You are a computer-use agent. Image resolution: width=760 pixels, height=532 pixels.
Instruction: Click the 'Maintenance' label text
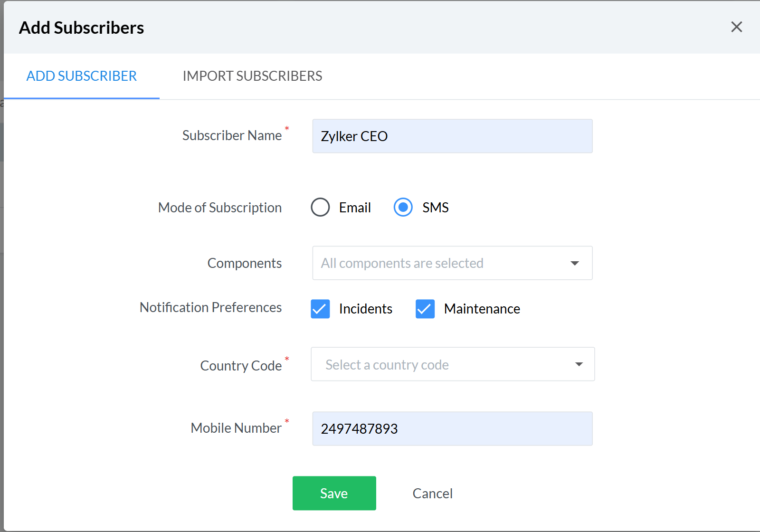coord(482,309)
